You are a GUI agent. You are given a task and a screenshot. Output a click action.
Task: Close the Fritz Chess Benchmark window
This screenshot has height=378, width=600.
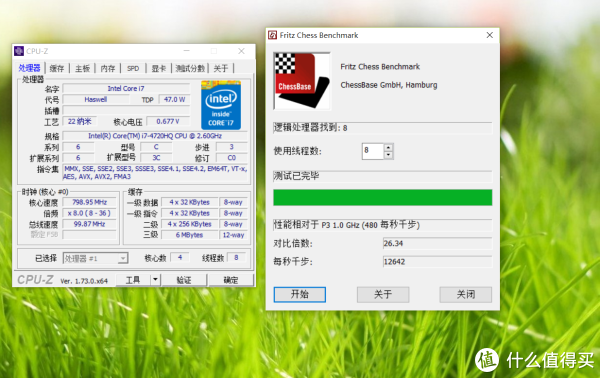[x=489, y=35]
